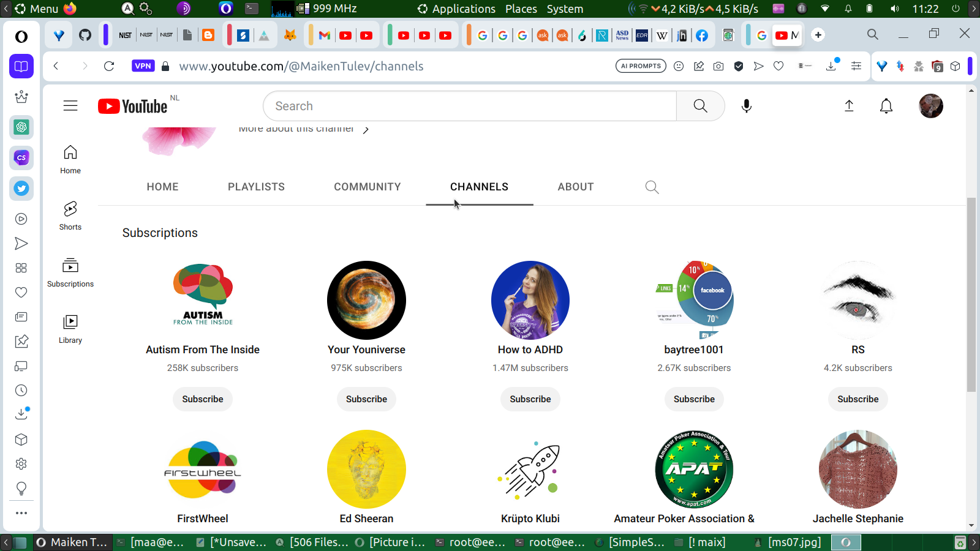Screen dimensions: 980x551
Task: Open the Places menu in the top panel
Action: pyautogui.click(x=521, y=9)
